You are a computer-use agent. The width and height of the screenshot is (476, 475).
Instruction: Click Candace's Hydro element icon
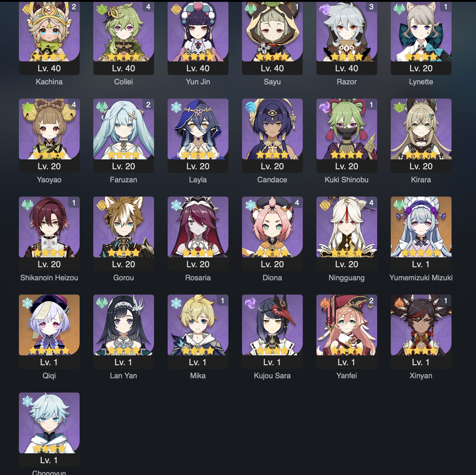tap(250, 107)
